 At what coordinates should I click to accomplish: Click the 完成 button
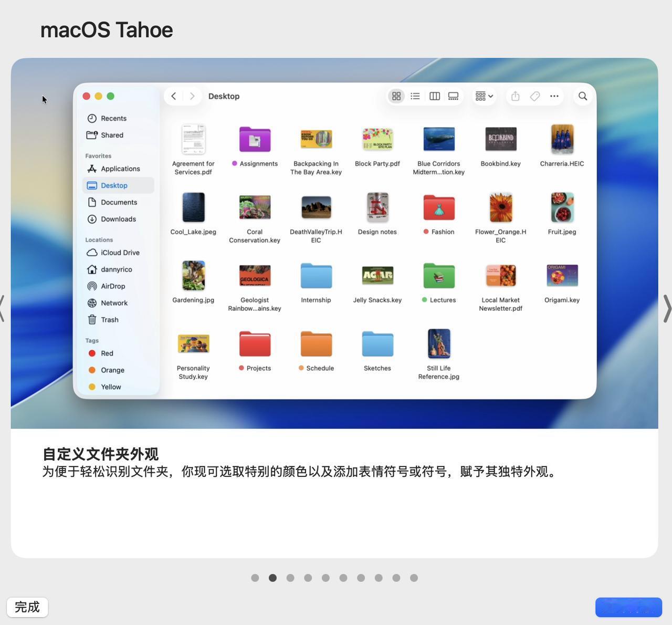(x=27, y=607)
